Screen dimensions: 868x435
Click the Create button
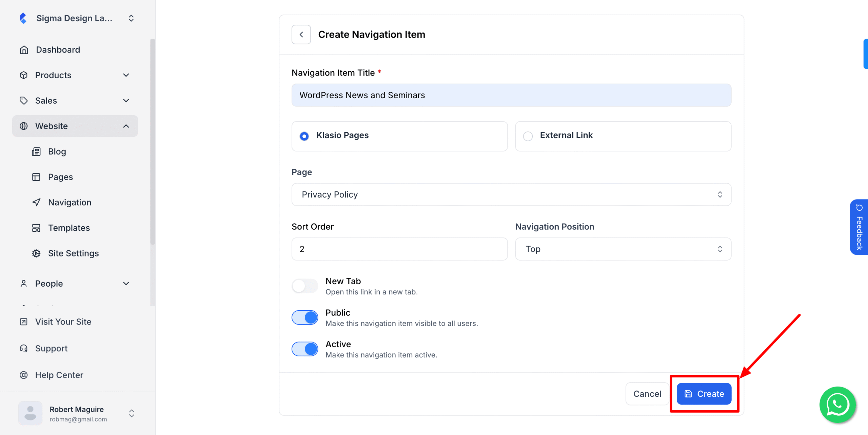pos(704,394)
